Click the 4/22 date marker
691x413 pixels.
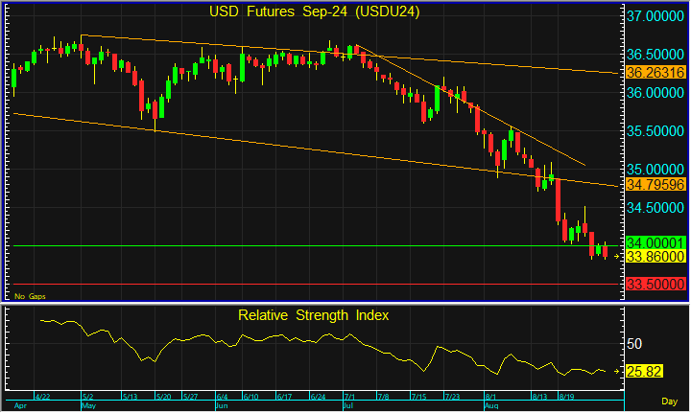click(x=43, y=397)
